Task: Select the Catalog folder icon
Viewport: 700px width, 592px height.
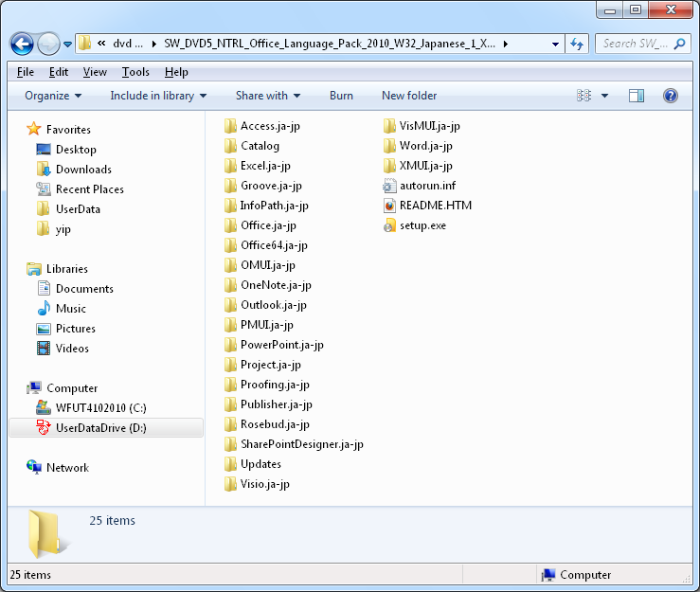Action: click(x=230, y=146)
